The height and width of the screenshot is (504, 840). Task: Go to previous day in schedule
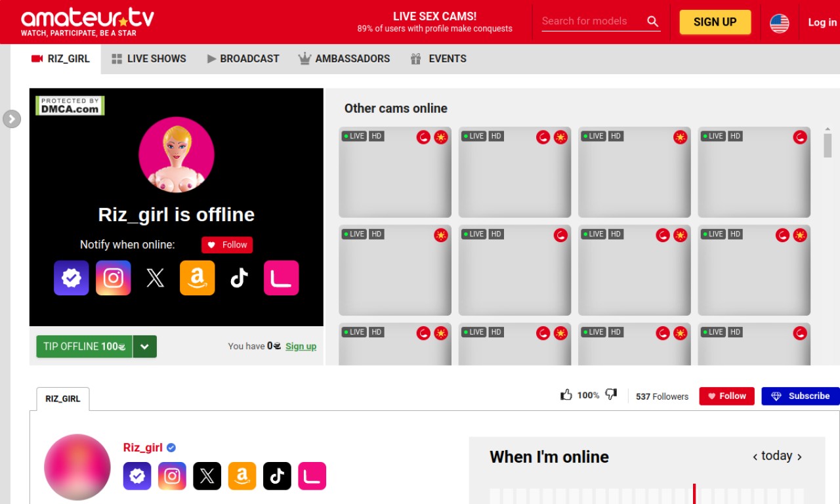(755, 457)
